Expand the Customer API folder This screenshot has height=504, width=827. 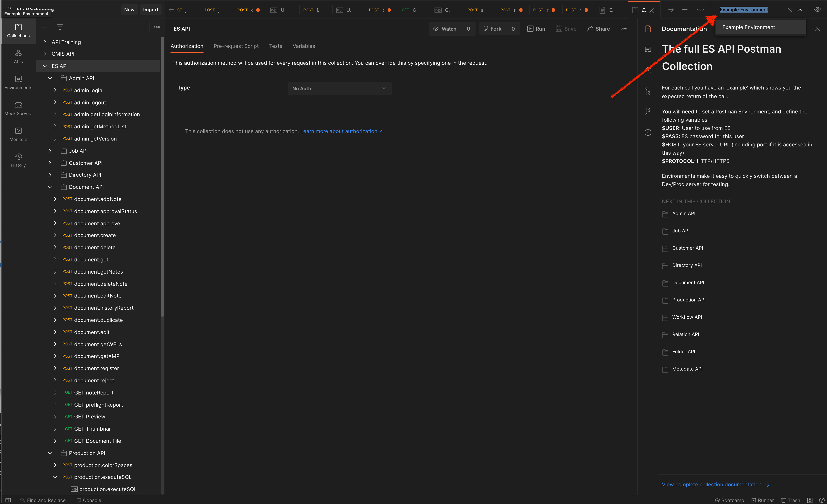[x=50, y=163]
